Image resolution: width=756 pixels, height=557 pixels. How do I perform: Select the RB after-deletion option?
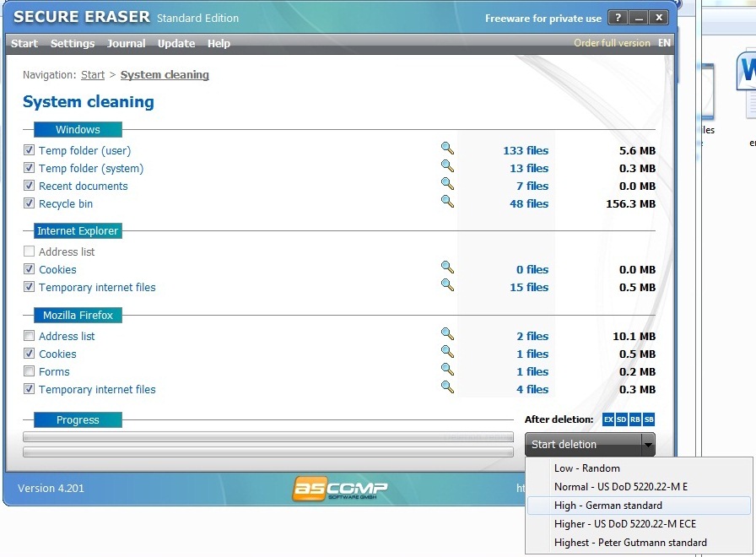[635, 419]
